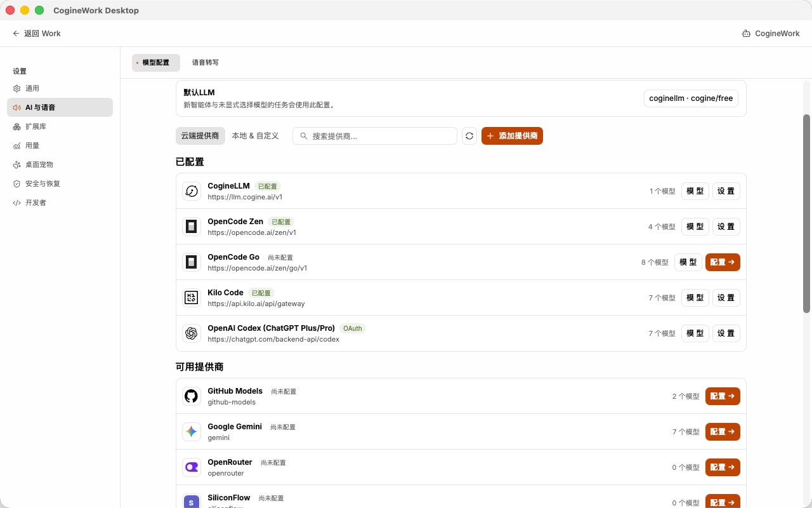Click 8 个模型 count text
The image size is (812, 508).
(655, 262)
